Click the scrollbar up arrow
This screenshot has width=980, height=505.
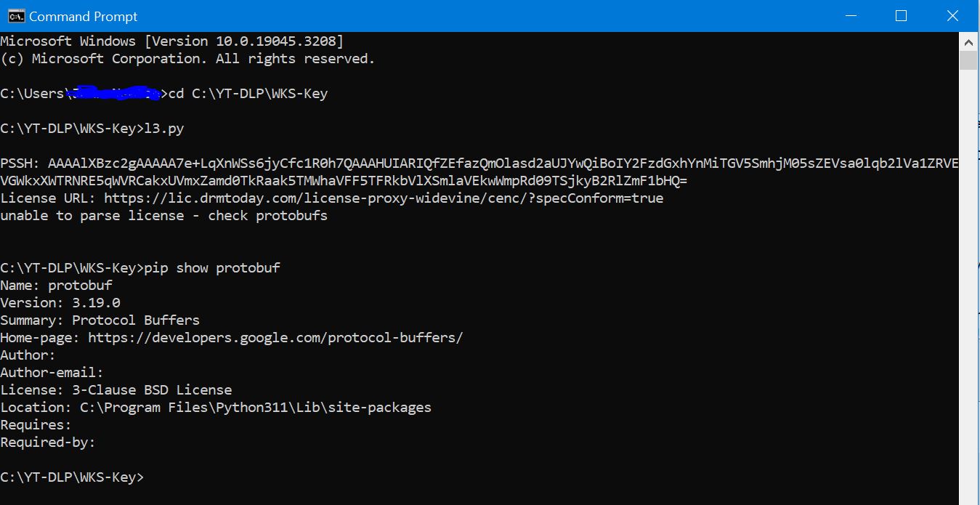[x=968, y=40]
